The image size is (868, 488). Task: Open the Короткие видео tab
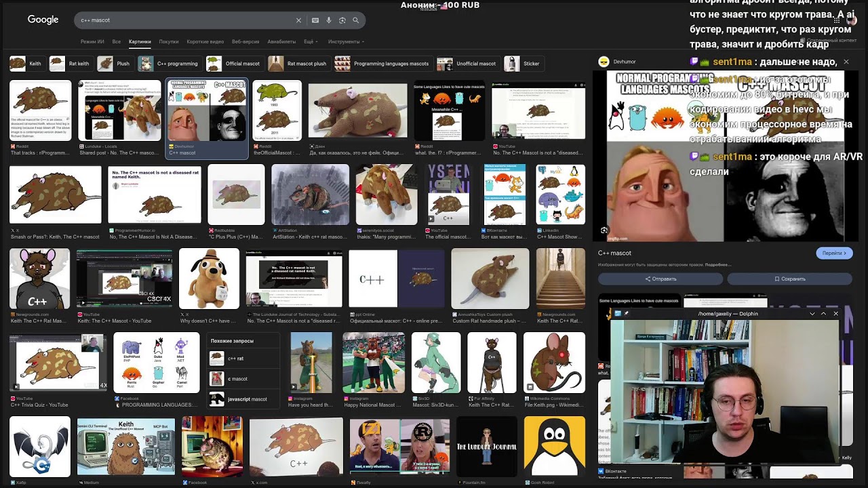pyautogui.click(x=205, y=42)
